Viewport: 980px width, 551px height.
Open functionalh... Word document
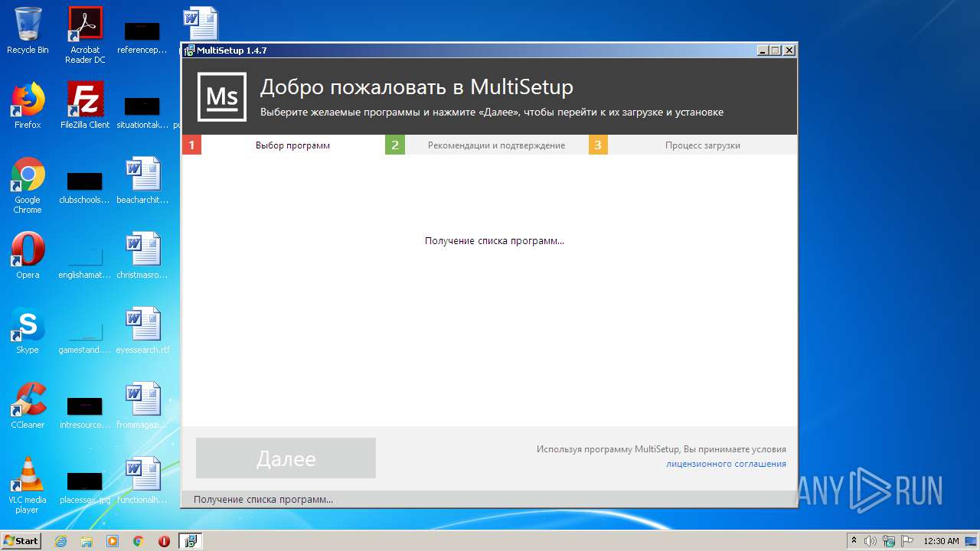(x=142, y=481)
